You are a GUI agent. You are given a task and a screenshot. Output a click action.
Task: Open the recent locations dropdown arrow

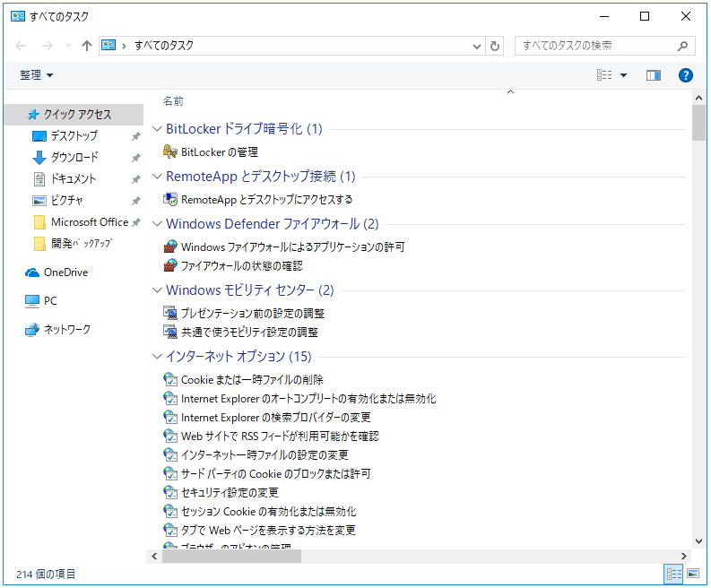pyautogui.click(x=68, y=46)
